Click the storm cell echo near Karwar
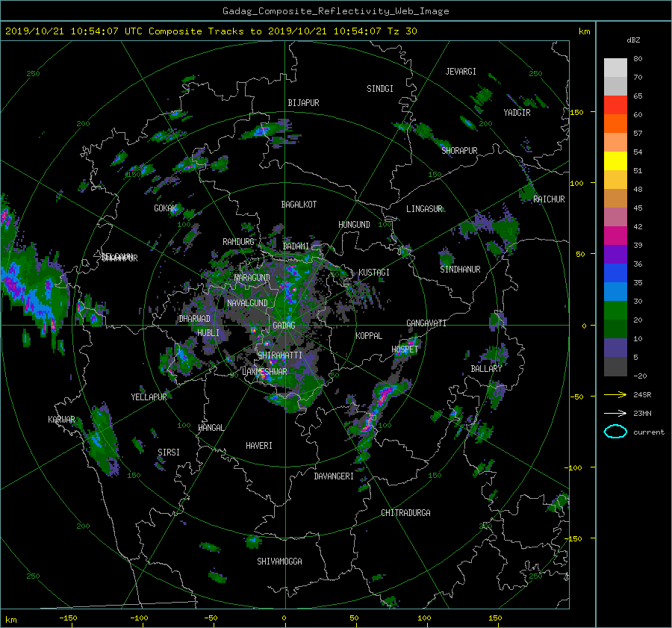Screen dimensions: 672x628 [102, 439]
